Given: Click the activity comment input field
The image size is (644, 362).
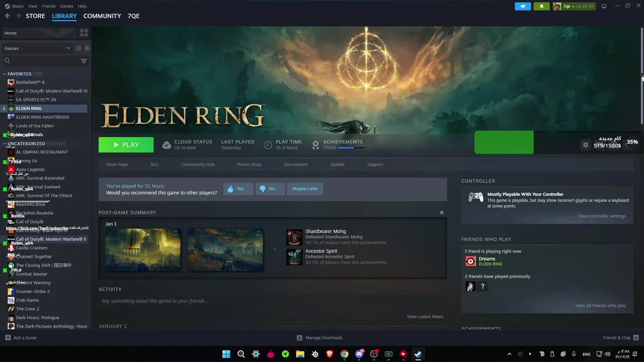Looking at the screenshot, I should (x=272, y=301).
